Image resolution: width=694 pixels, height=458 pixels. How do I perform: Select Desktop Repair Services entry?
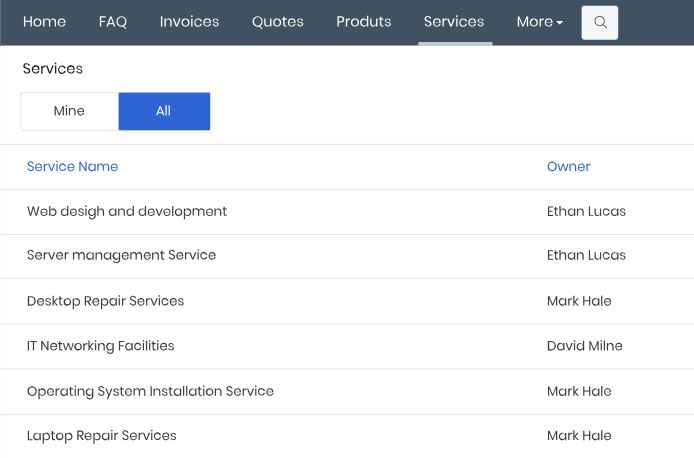tap(105, 301)
